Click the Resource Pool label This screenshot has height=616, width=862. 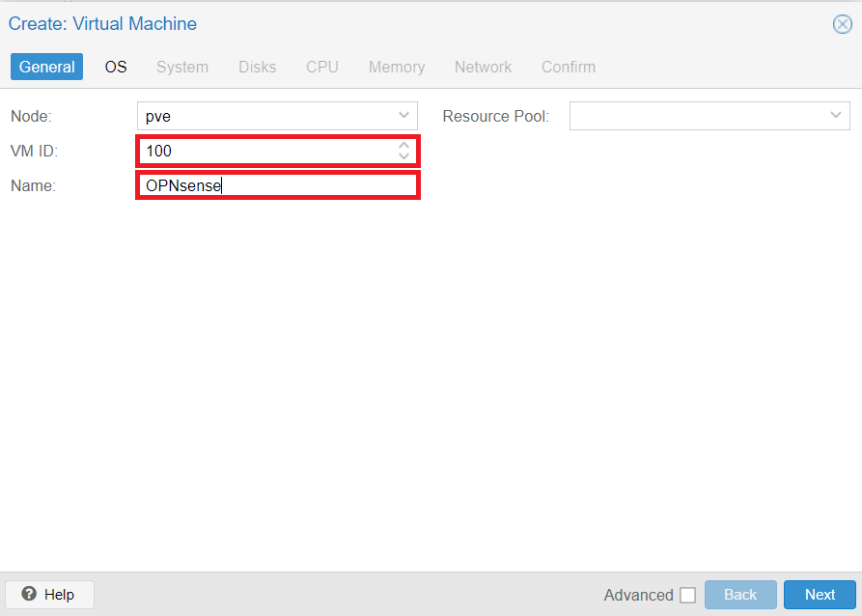[x=496, y=116]
